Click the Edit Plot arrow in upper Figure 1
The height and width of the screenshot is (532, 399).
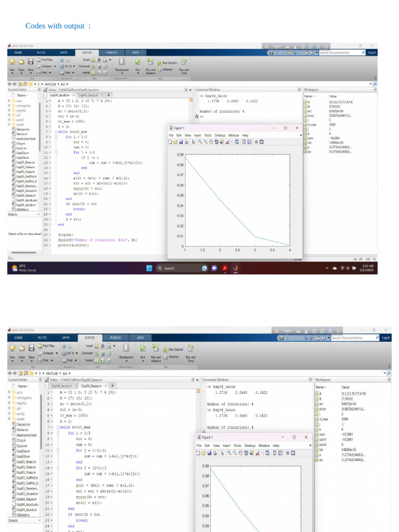193,142
